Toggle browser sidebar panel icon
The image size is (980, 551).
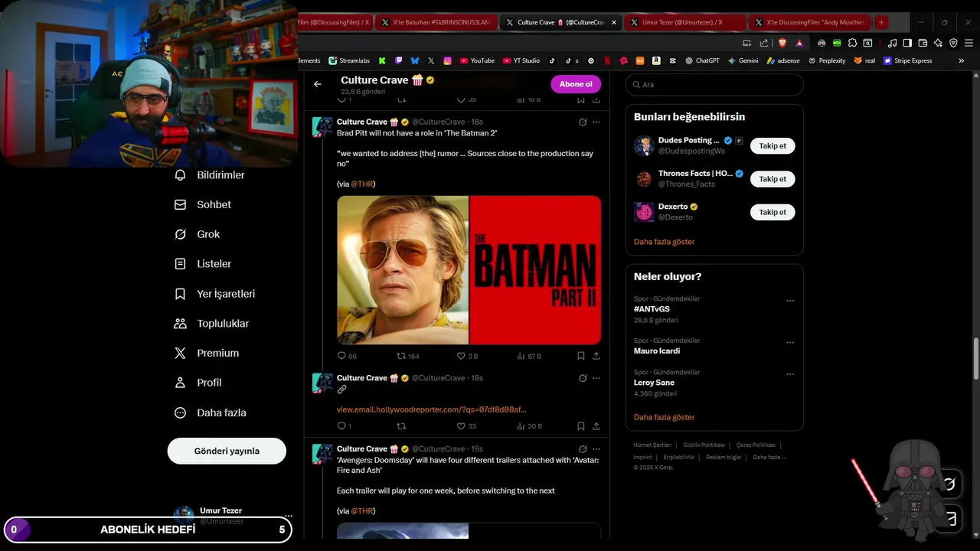tap(907, 43)
